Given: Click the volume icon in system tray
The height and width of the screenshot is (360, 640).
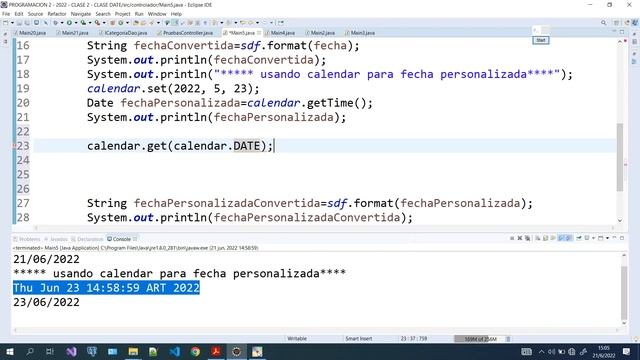Looking at the screenshot, I should 551,352.
